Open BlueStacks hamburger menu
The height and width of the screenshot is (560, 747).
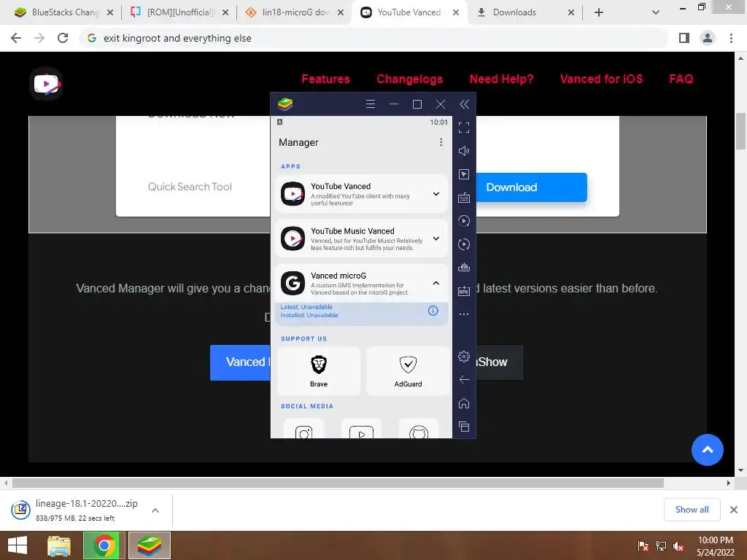click(371, 104)
